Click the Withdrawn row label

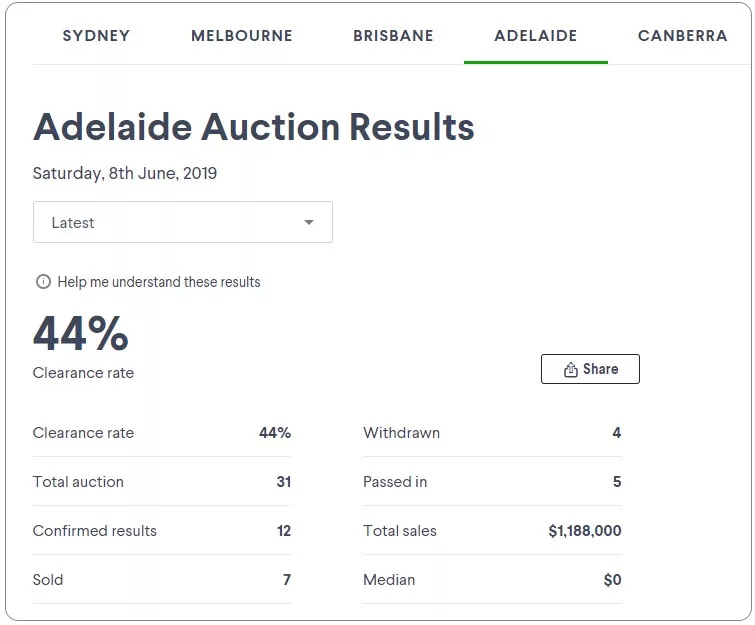[402, 433]
